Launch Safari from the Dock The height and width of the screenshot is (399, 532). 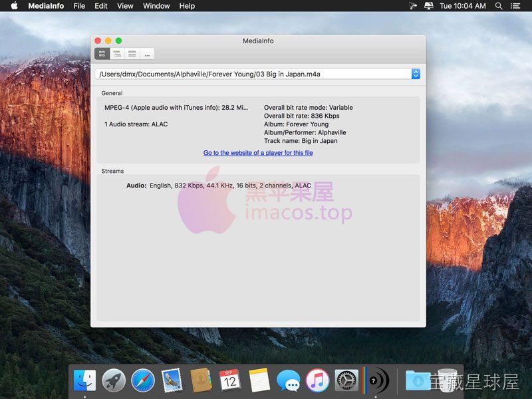[143, 380]
